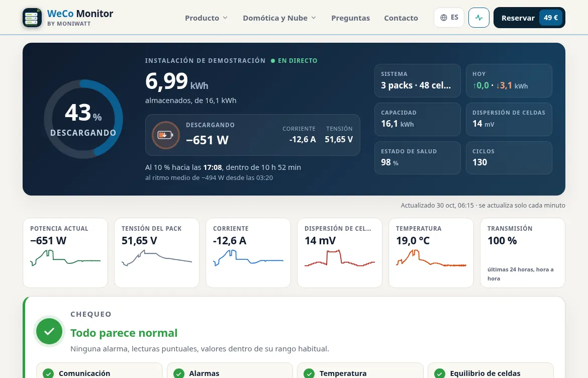Open the Transmisión 100 % card
This screenshot has height=378, width=588.
(522, 253)
